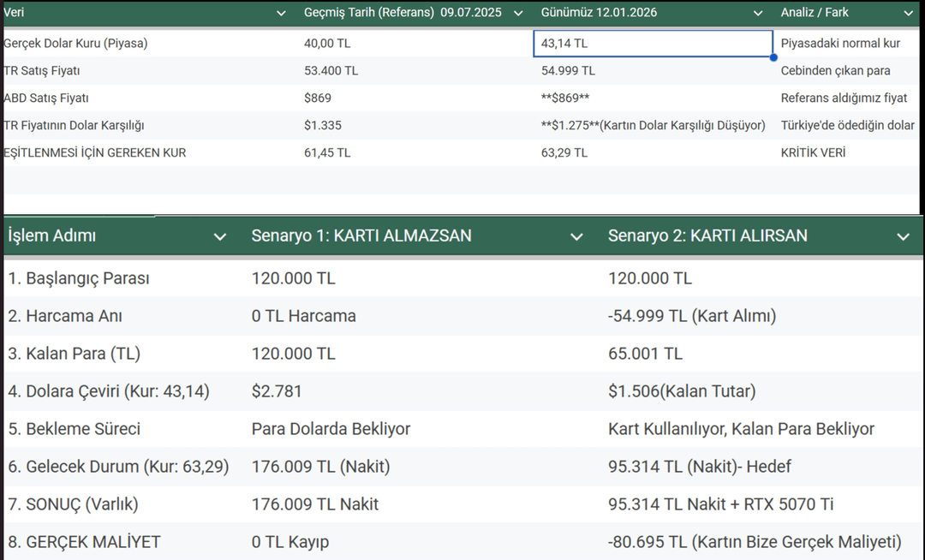Open the Veri column filter dropdown
Viewport: 925px width, 560px height.
[282, 14]
